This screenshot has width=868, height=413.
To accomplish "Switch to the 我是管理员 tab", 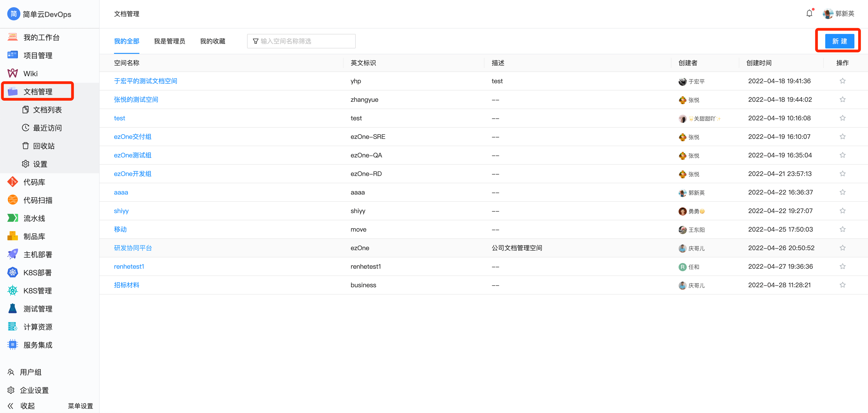I will coord(169,41).
